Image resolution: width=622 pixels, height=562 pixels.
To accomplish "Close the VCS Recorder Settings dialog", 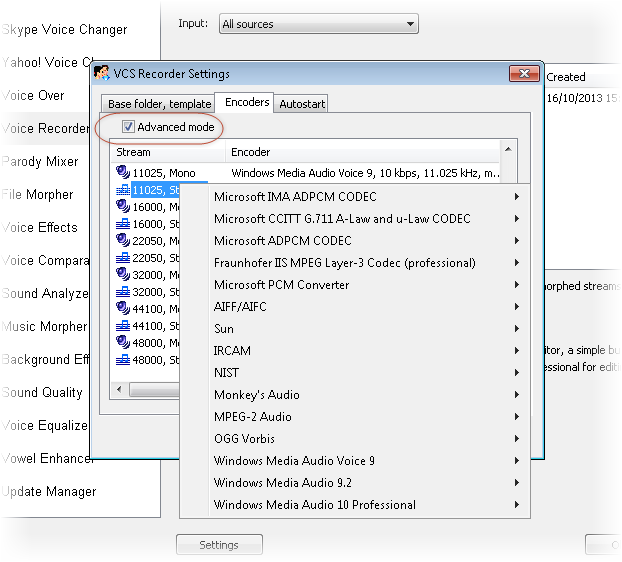I will click(524, 73).
